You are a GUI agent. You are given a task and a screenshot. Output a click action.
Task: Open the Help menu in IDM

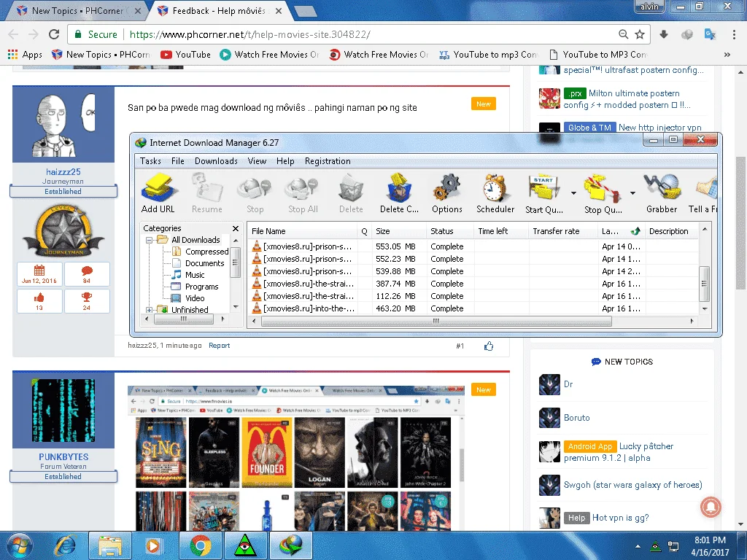click(x=285, y=161)
